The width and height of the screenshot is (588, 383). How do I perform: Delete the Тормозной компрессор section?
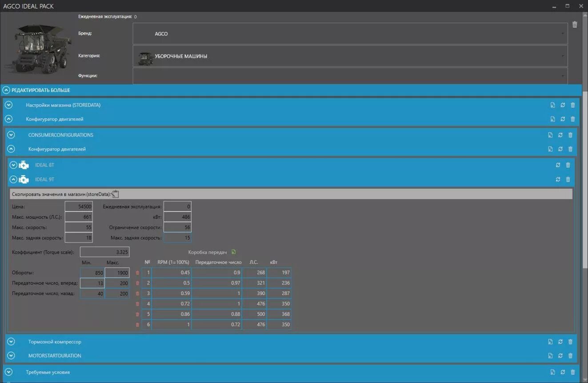point(570,342)
